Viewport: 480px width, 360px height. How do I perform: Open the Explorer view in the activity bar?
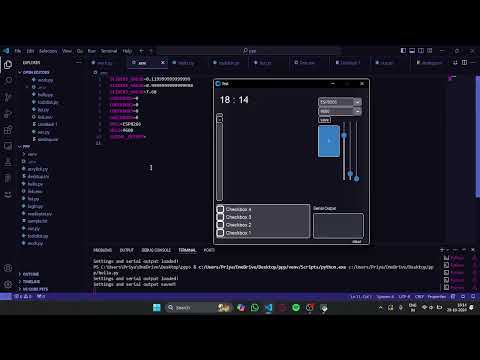point(8,64)
